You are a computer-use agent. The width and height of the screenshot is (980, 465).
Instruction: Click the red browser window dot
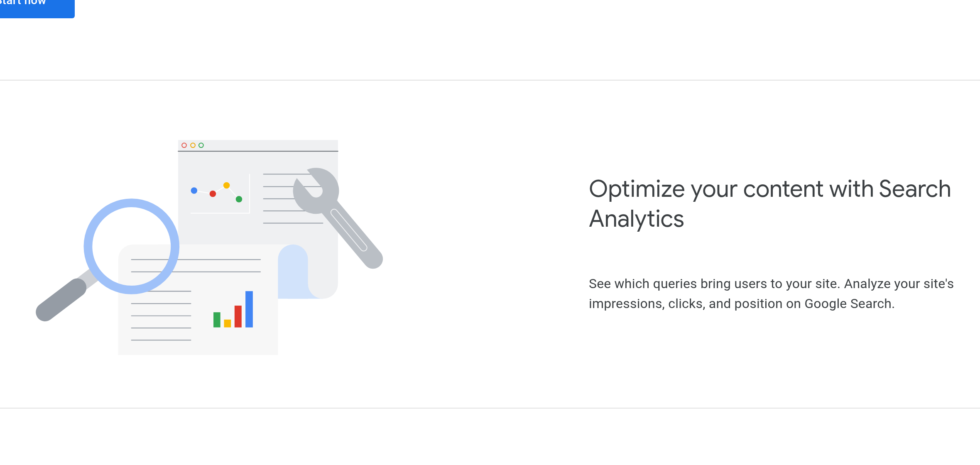(x=184, y=145)
